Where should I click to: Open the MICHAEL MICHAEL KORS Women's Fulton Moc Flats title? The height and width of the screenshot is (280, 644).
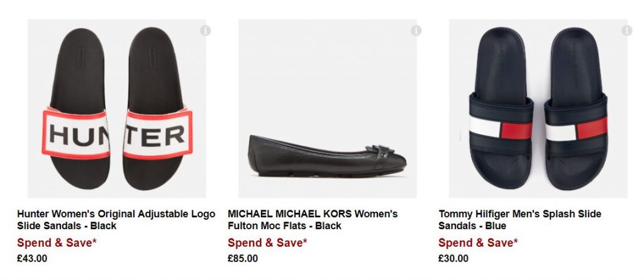[x=313, y=220]
